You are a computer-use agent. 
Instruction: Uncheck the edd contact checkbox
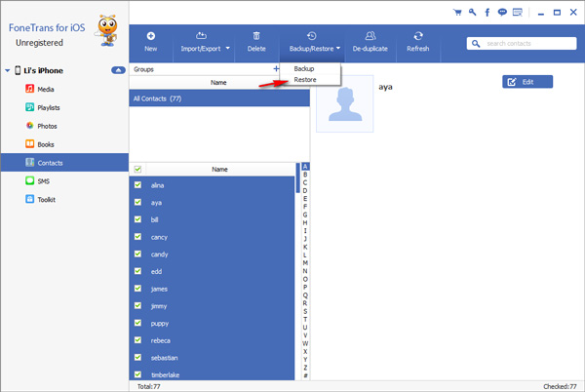[x=137, y=271]
